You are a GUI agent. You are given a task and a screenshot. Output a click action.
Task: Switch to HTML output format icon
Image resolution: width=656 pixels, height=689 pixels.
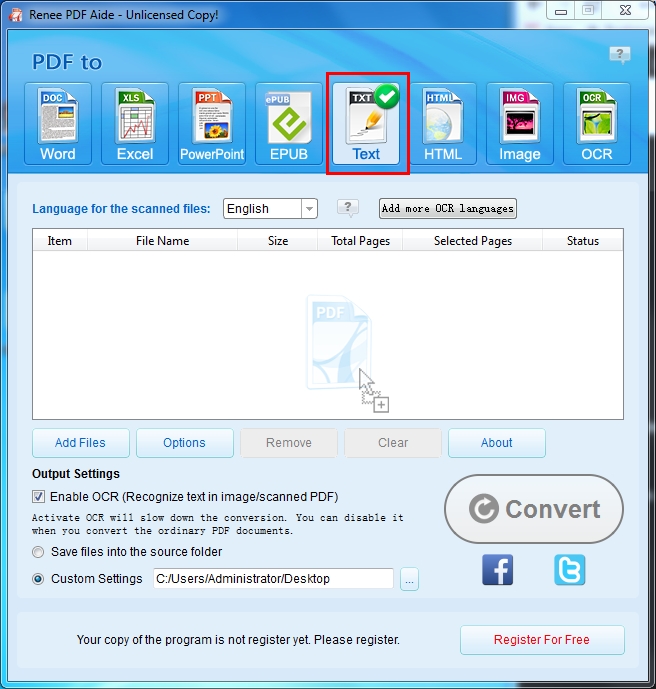point(442,124)
